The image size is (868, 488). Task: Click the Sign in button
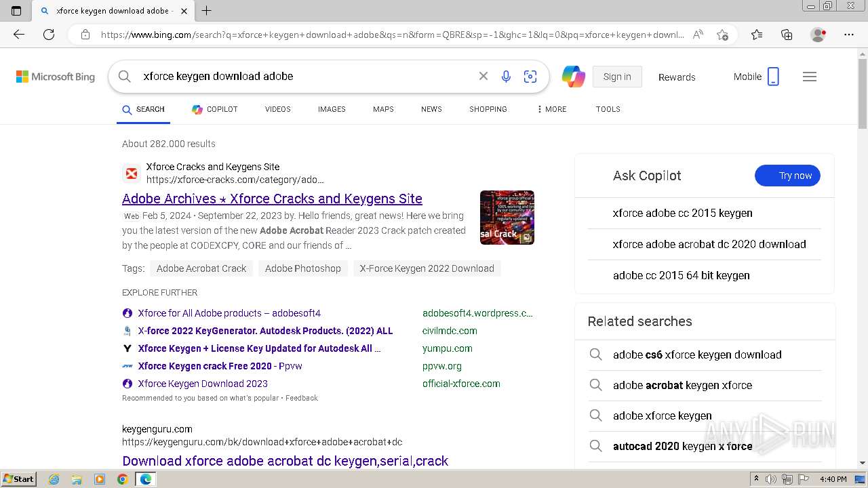pos(617,77)
